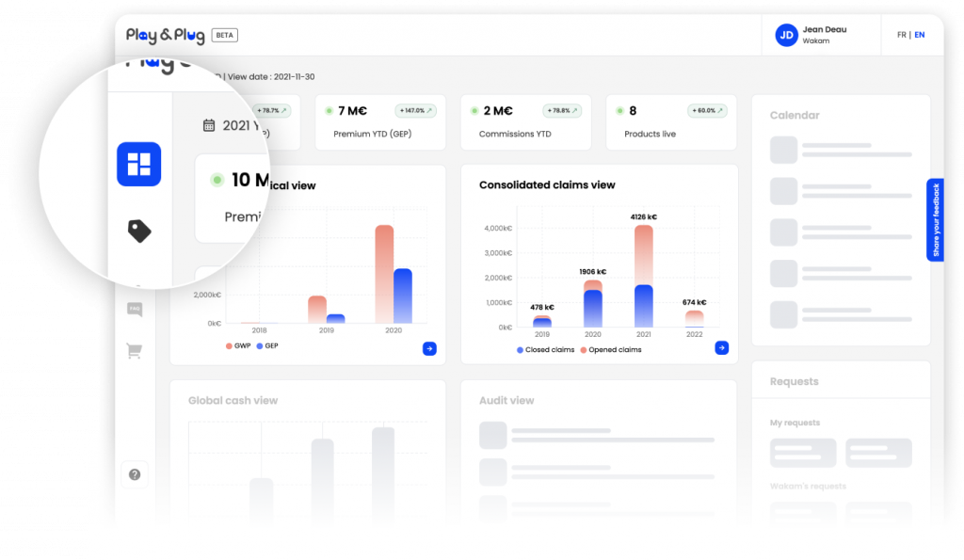
Task: Toggle the GWP legend entry
Action: 238,346
